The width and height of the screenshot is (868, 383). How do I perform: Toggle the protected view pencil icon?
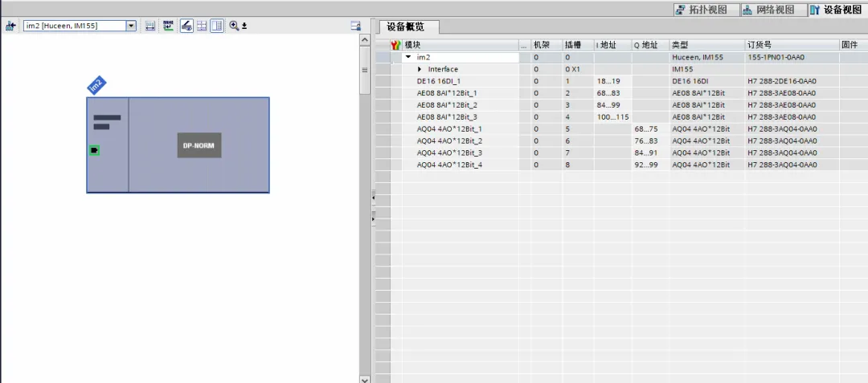(186, 26)
